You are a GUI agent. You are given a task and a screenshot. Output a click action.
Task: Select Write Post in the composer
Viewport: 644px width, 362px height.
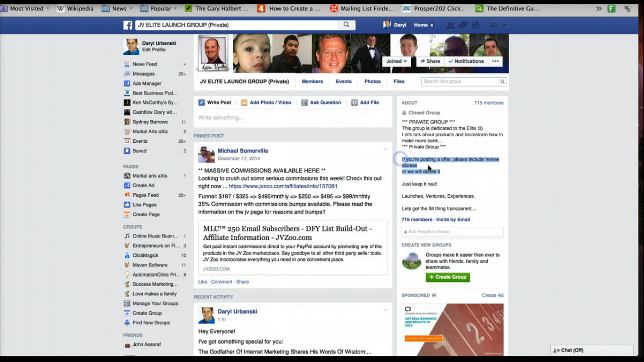[215, 102]
